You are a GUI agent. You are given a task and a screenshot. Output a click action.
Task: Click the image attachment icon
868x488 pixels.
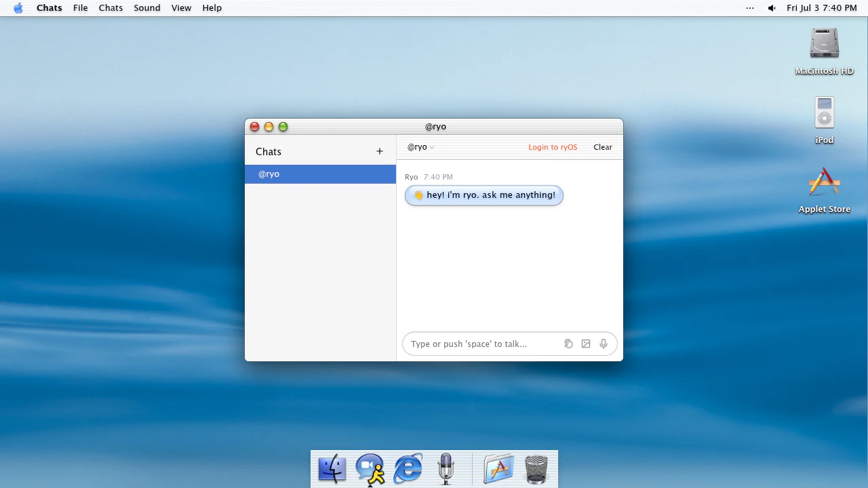tap(586, 344)
